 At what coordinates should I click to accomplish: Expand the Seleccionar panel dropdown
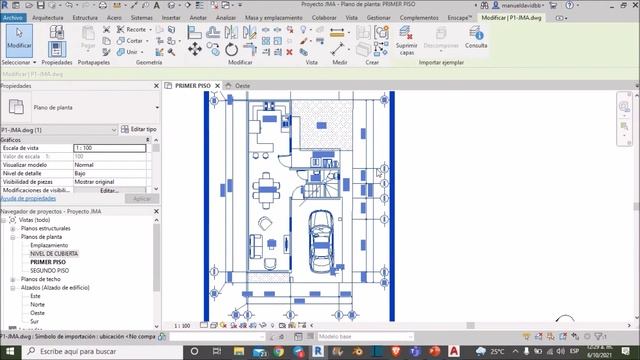click(x=35, y=62)
